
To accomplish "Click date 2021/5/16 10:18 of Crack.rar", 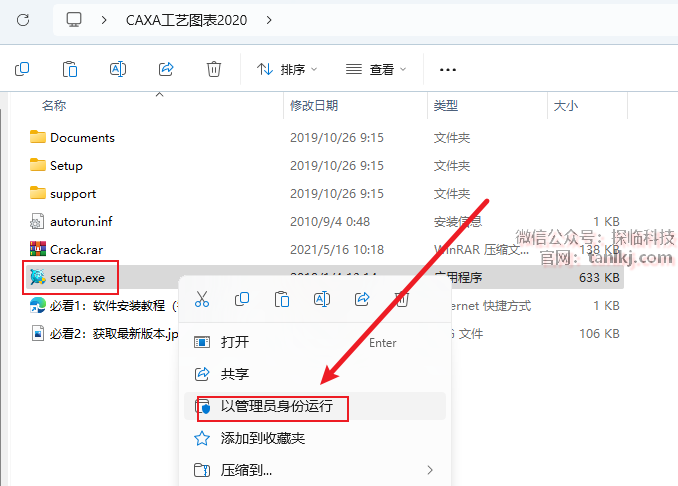I will point(337,249).
